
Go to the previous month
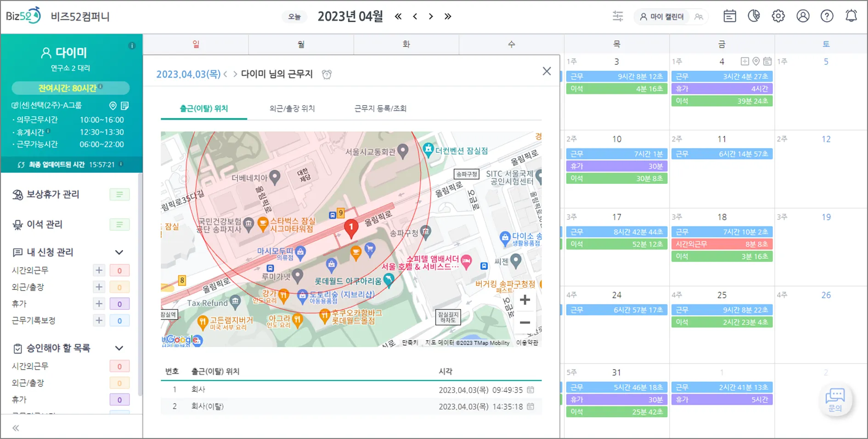click(x=415, y=17)
